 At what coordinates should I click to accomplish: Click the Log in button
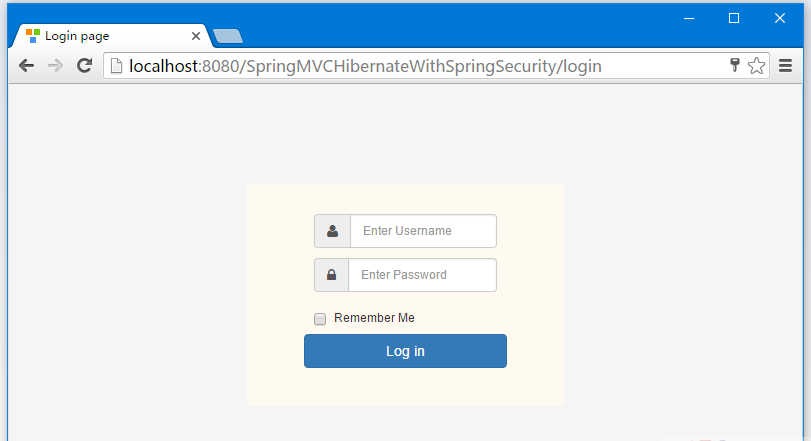[x=406, y=351]
